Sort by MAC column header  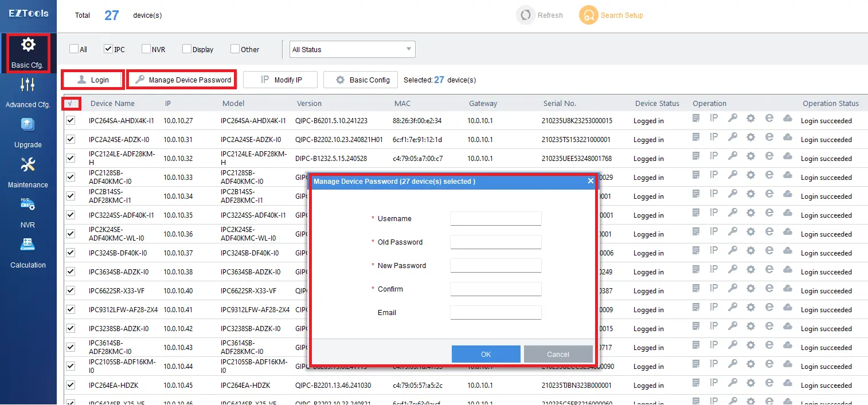pos(402,104)
